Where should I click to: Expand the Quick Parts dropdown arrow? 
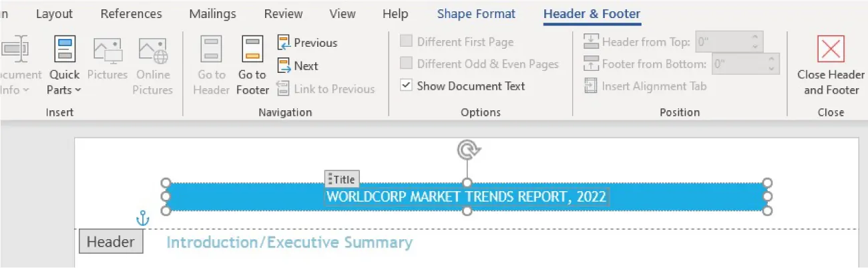tap(77, 90)
